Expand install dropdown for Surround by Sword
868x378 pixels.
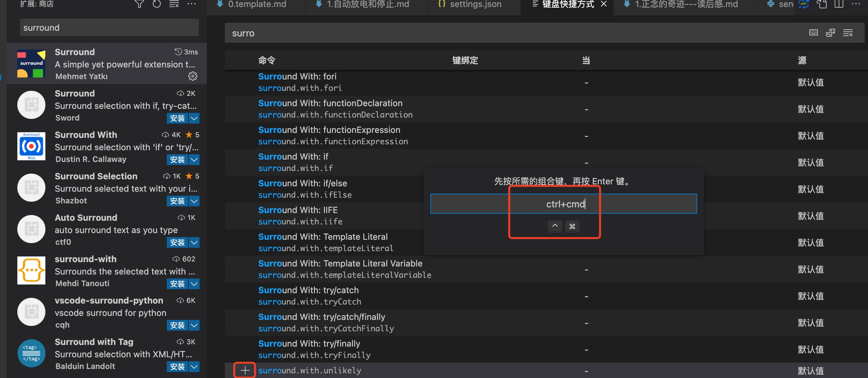click(194, 118)
